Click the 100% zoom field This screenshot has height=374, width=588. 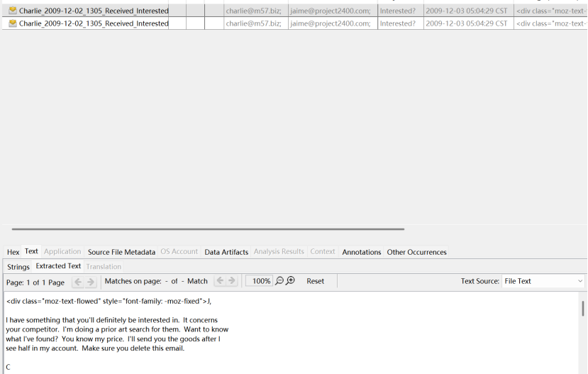(x=259, y=281)
